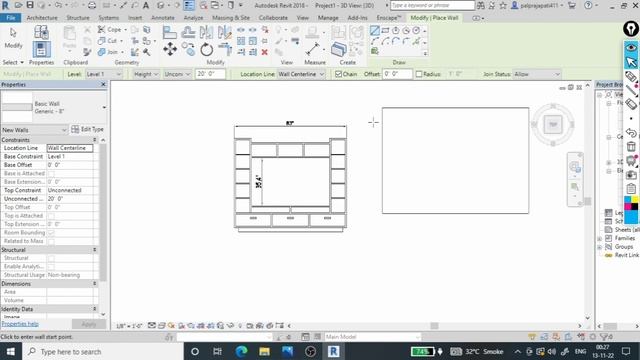Toggle the Room Bounding checkbox

(x=51, y=233)
